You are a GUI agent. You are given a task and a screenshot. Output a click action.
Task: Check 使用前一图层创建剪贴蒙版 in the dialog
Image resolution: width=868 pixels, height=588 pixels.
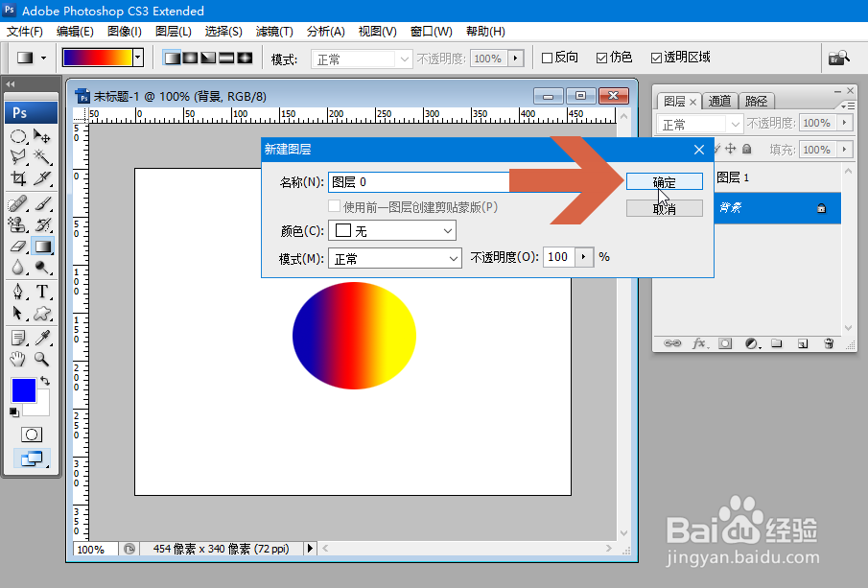coord(335,207)
